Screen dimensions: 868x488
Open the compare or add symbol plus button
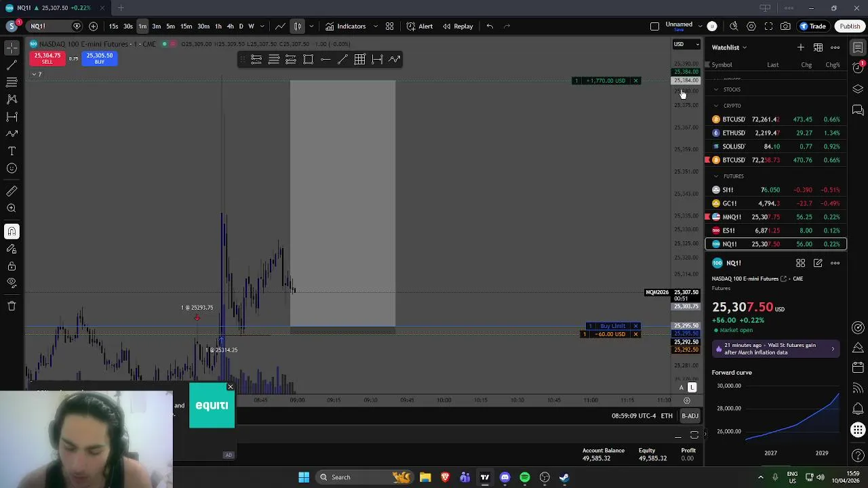(x=93, y=26)
